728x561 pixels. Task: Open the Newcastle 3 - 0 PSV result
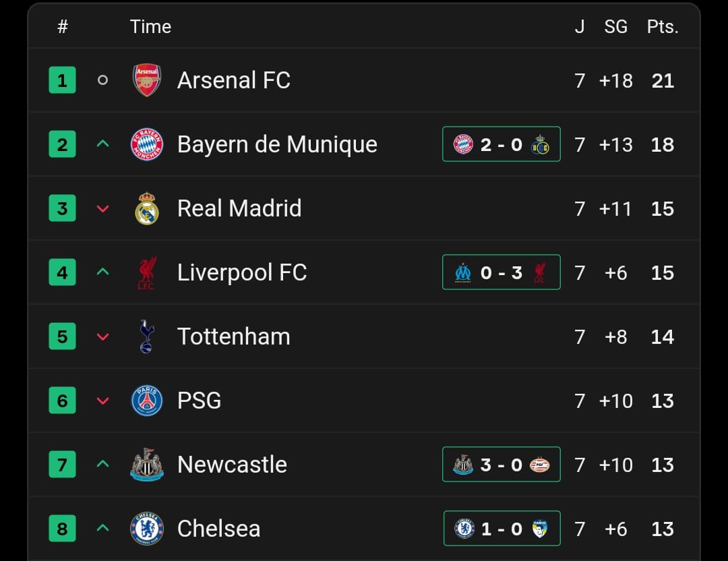pyautogui.click(x=501, y=465)
